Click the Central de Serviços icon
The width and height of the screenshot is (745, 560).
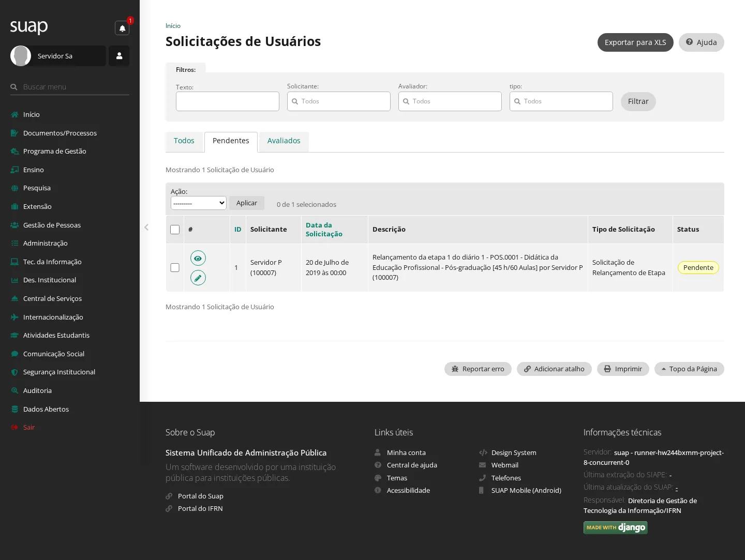(14, 299)
